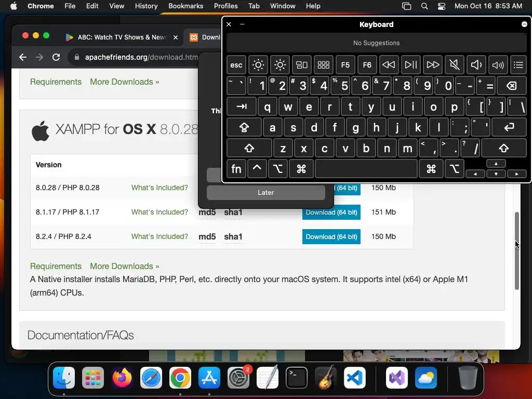Open Requirements link below version table

point(56,267)
